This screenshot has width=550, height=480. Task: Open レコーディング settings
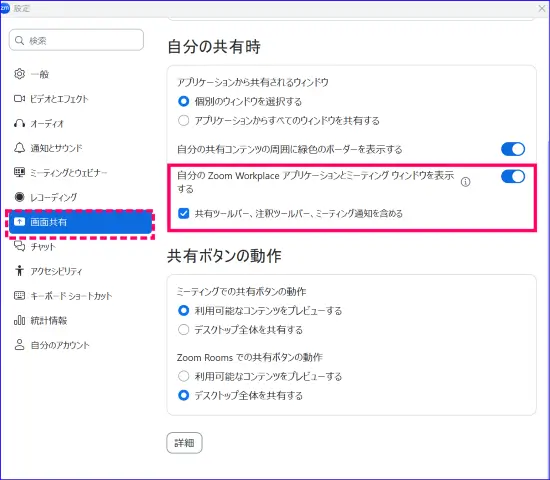pyautogui.click(x=81, y=197)
